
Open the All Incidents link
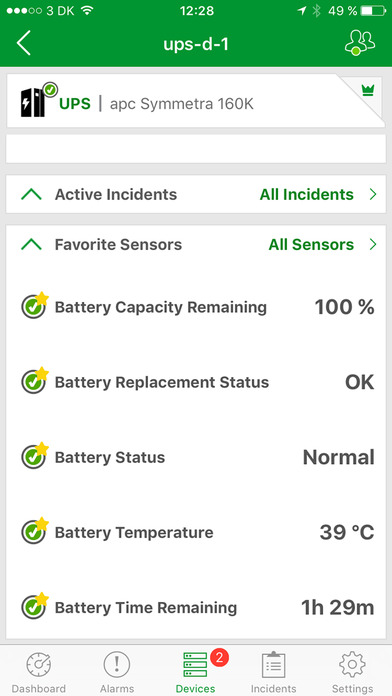[x=307, y=194]
